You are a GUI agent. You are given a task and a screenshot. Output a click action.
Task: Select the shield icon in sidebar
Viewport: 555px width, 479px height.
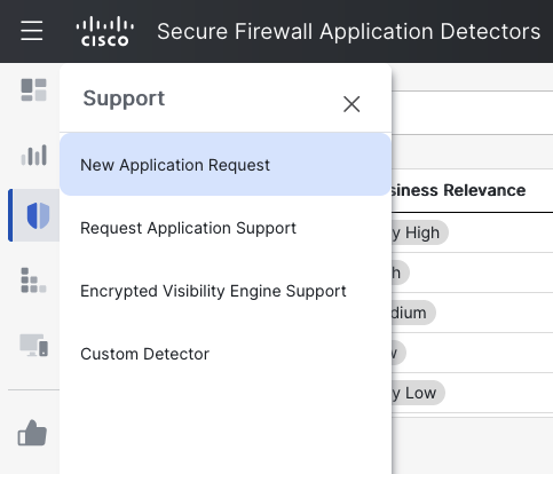tap(38, 216)
